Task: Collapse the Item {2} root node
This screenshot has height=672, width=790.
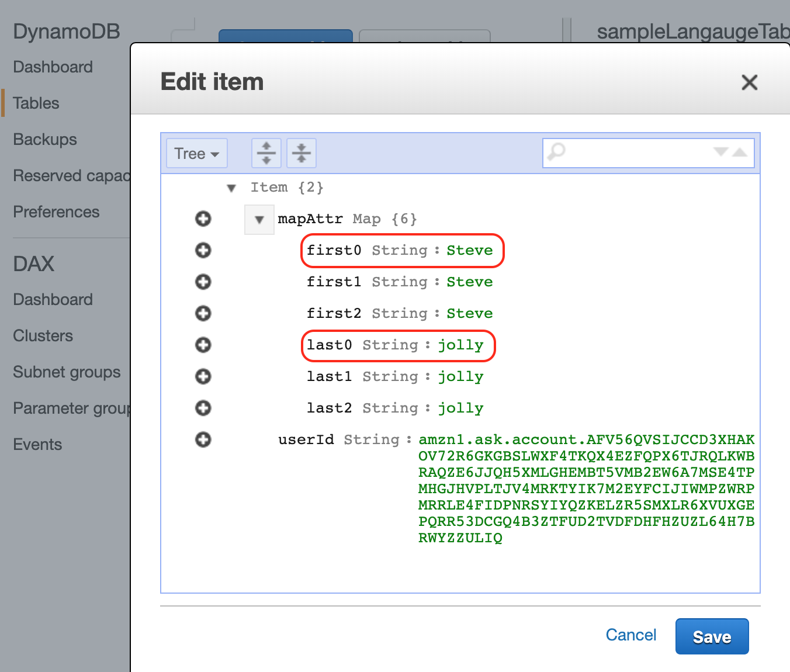Action: 231,188
